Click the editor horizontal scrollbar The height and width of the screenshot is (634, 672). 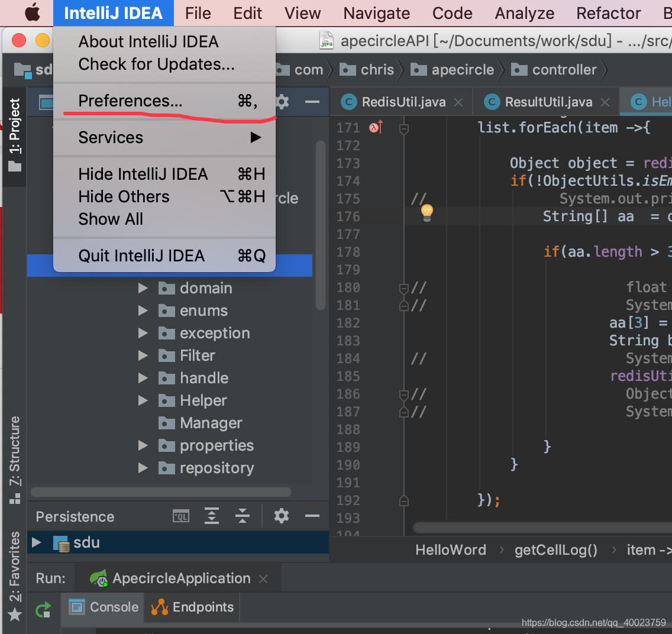[542, 528]
